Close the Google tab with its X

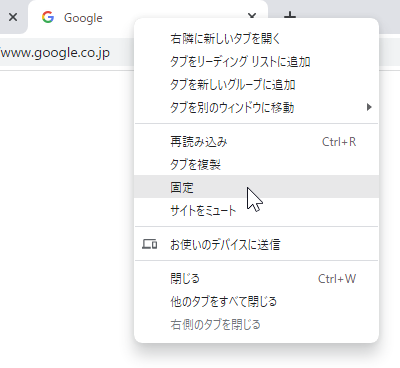click(252, 15)
